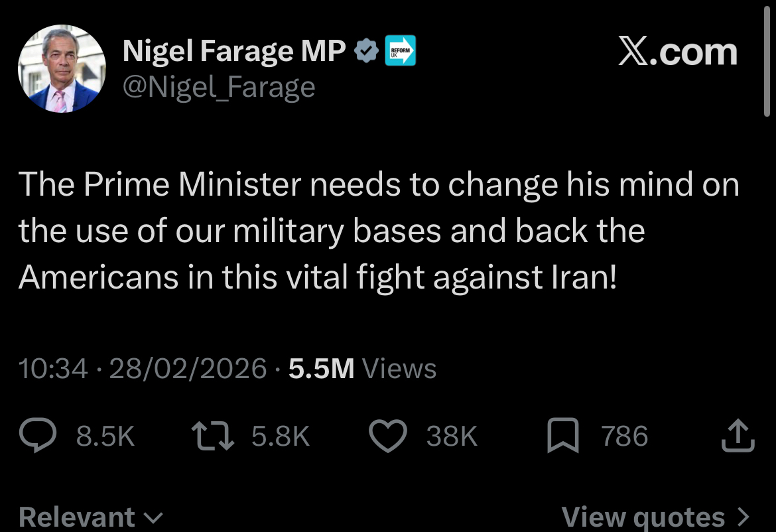Viewport: 776px width, 532px height.
Task: Repost the tweet using the arrows icon
Action: (213, 436)
